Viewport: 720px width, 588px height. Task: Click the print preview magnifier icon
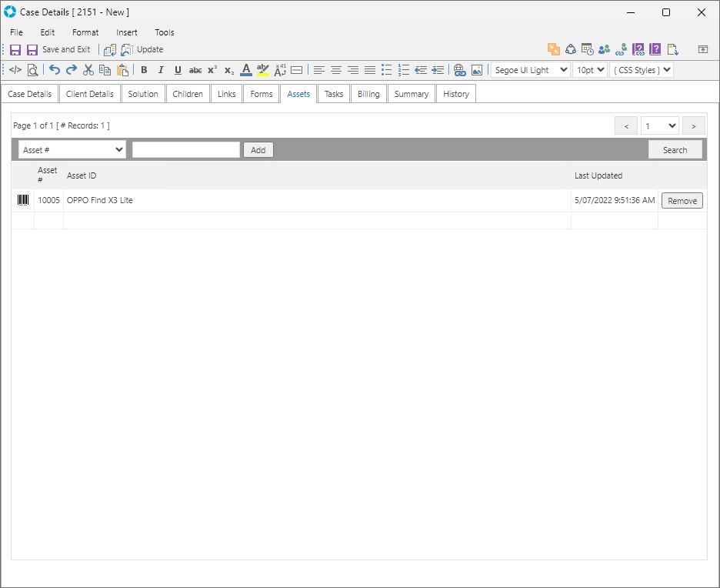33,70
